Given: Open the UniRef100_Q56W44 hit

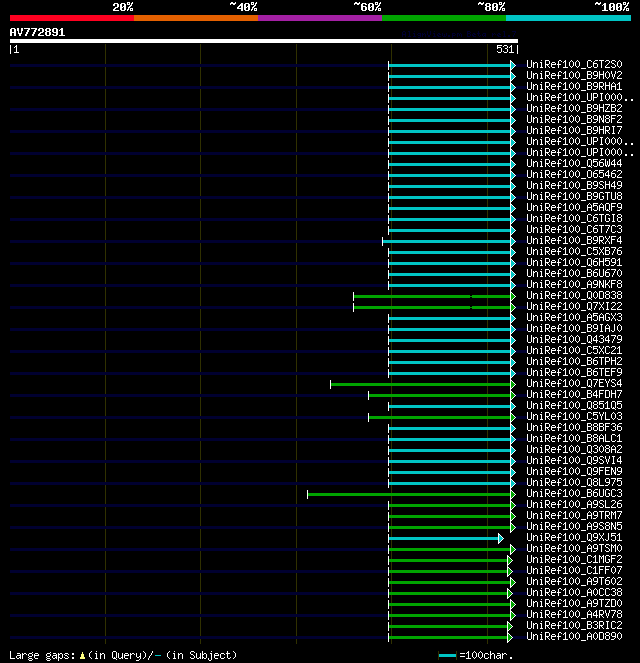Looking at the screenshot, I should 574,163.
